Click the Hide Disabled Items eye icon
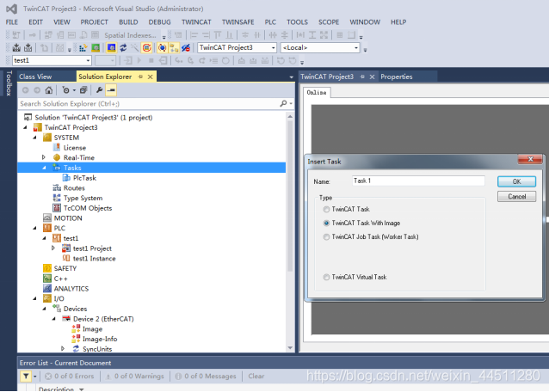The width and height of the screenshot is (549, 392). (x=186, y=47)
